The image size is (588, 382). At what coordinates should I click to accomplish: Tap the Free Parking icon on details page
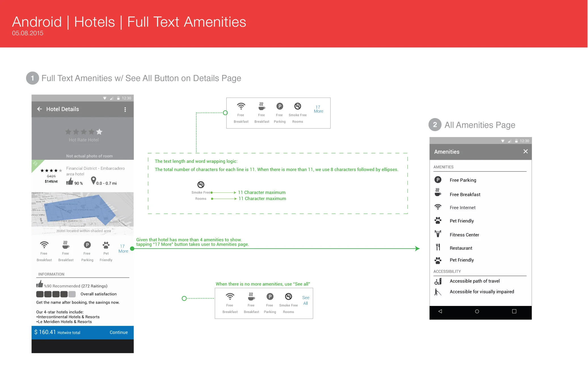[x=87, y=245]
